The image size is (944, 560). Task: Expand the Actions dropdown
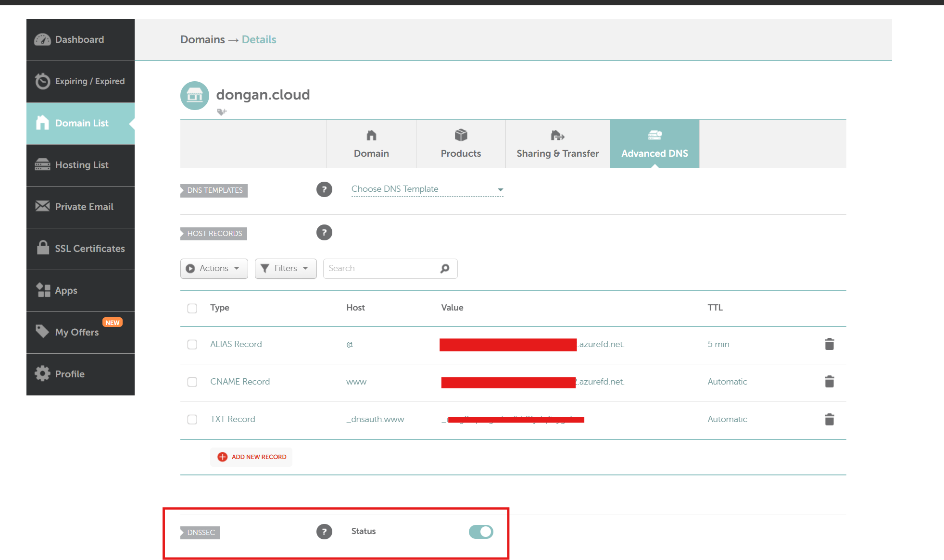(x=214, y=268)
